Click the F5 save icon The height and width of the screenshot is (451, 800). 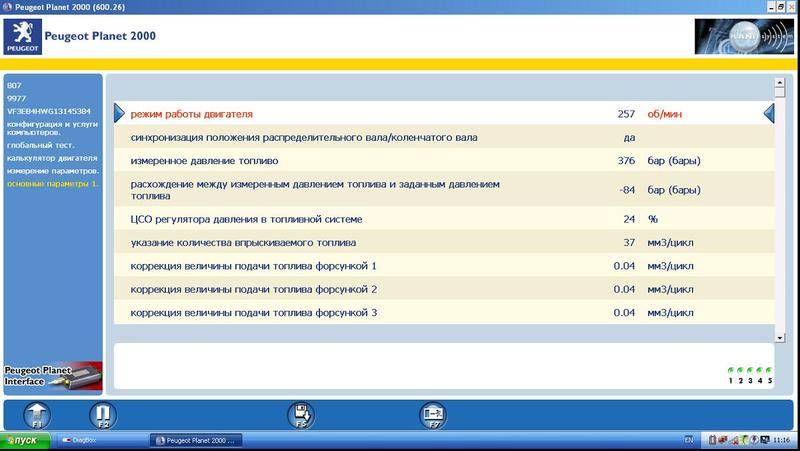pyautogui.click(x=301, y=414)
